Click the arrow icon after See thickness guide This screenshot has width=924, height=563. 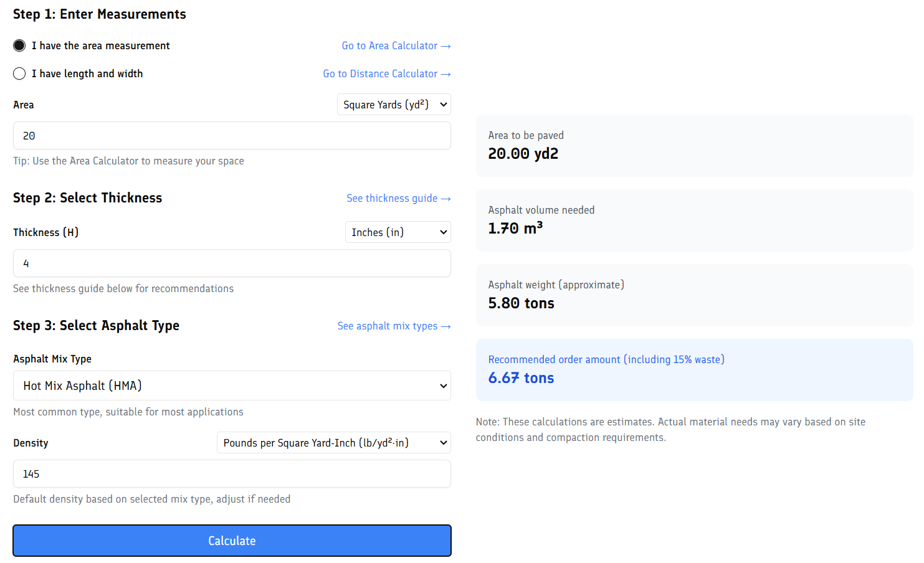click(x=445, y=199)
